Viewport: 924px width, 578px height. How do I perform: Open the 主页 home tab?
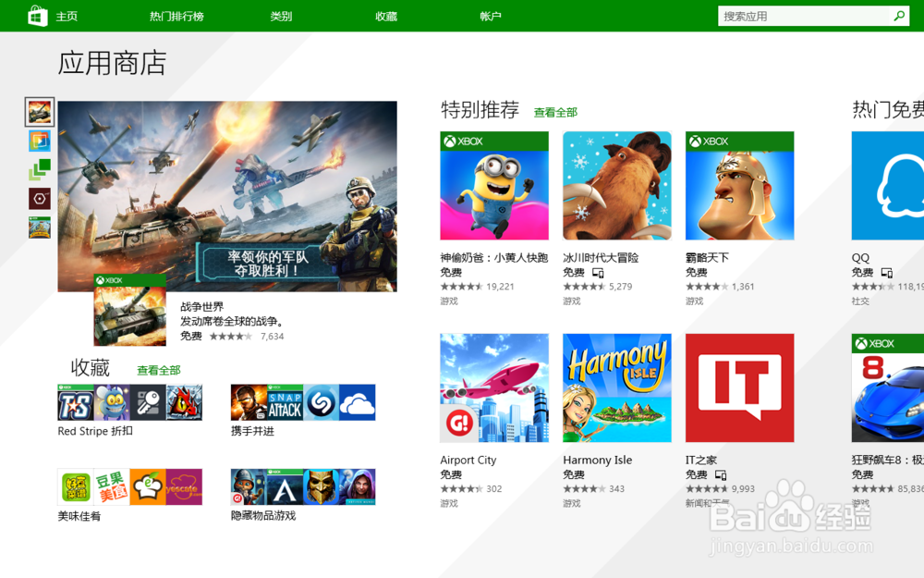67,17
